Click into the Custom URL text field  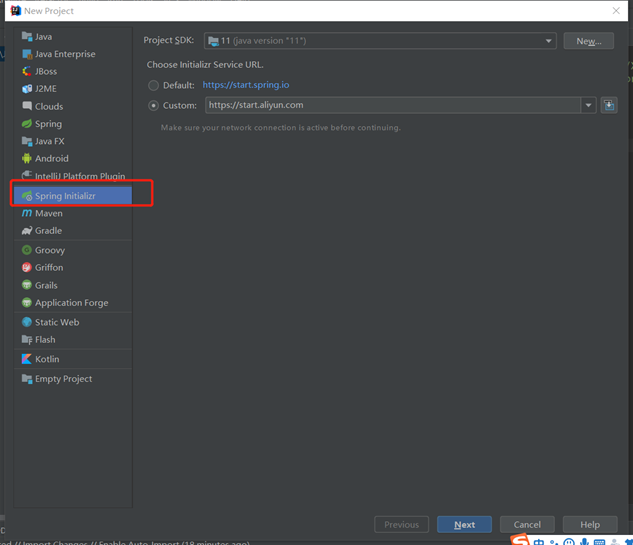(393, 105)
